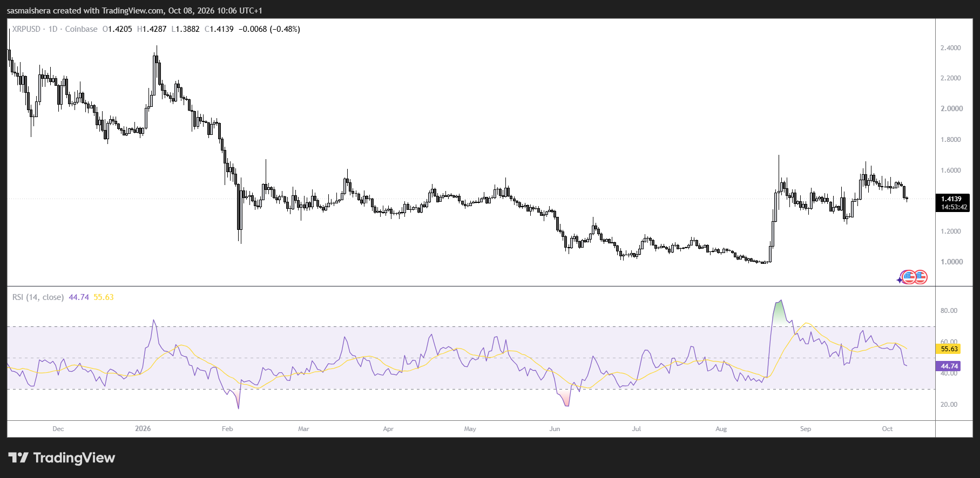
Task: Click the Jun label on the time axis
Action: click(x=555, y=429)
